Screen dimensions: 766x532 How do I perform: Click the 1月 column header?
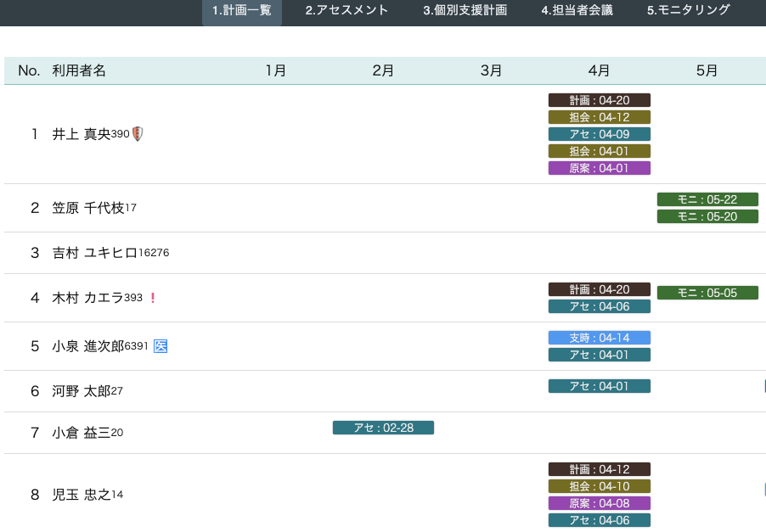click(x=275, y=70)
